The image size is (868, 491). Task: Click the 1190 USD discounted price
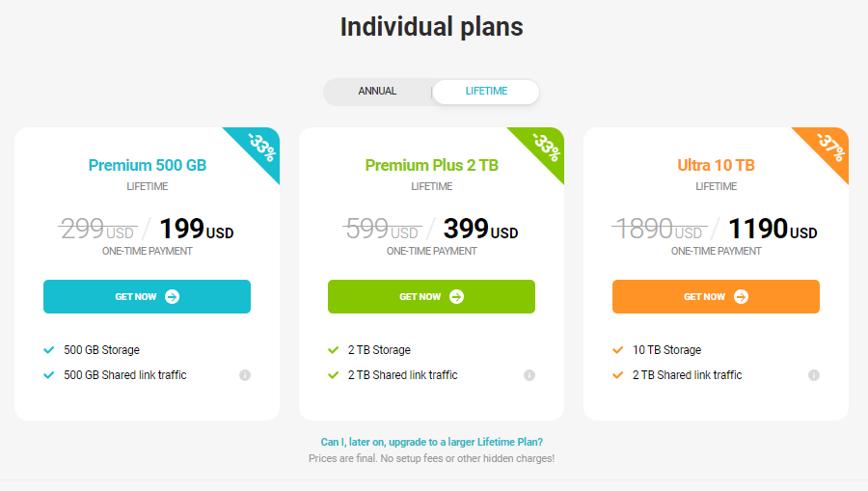coord(773,230)
